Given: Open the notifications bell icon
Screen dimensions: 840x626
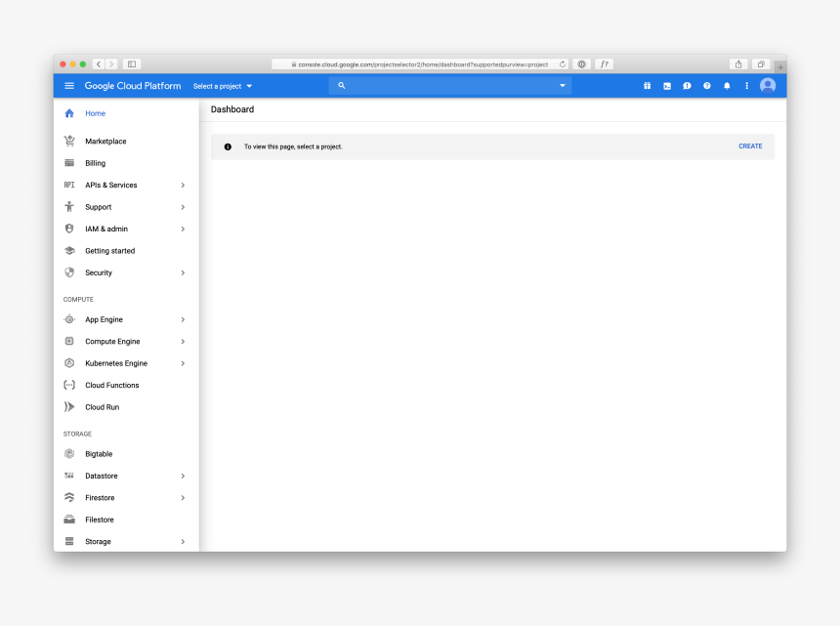Looking at the screenshot, I should coord(726,86).
